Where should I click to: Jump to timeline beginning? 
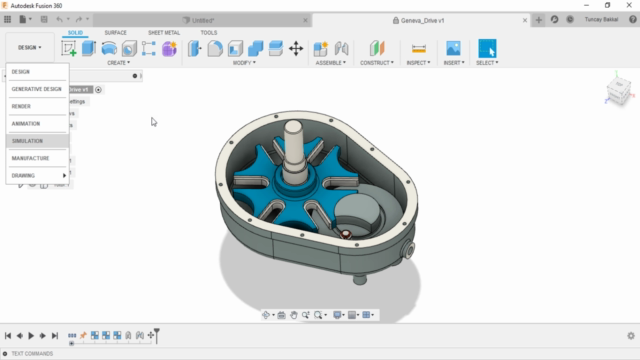pos(8,336)
